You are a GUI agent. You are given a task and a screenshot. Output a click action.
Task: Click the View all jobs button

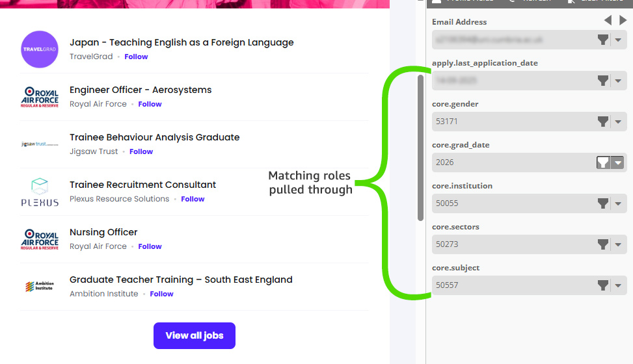194,335
